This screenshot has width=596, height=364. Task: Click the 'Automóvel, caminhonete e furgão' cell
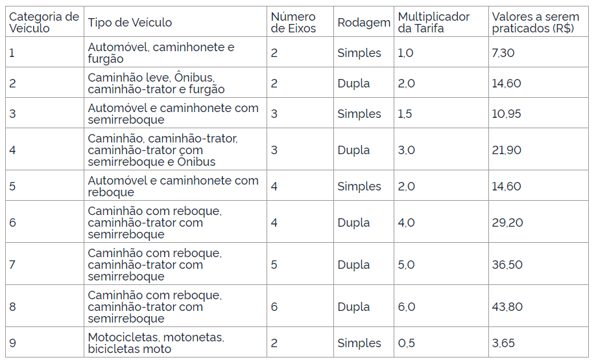click(161, 53)
